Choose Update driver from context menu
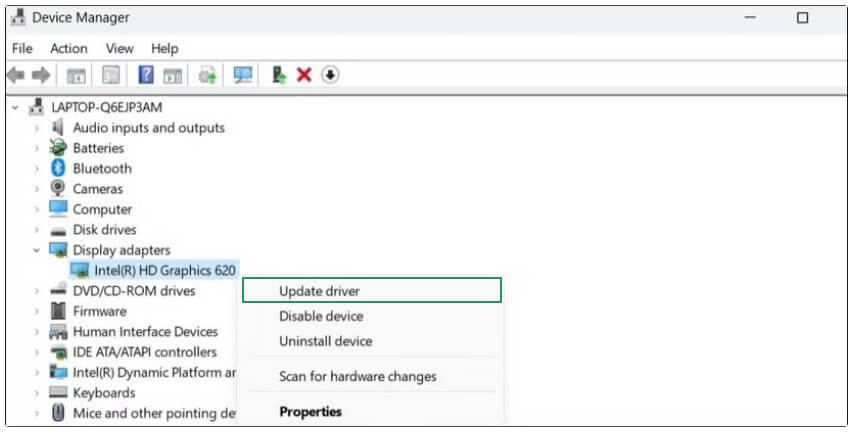This screenshot has height=432, width=854. click(319, 291)
